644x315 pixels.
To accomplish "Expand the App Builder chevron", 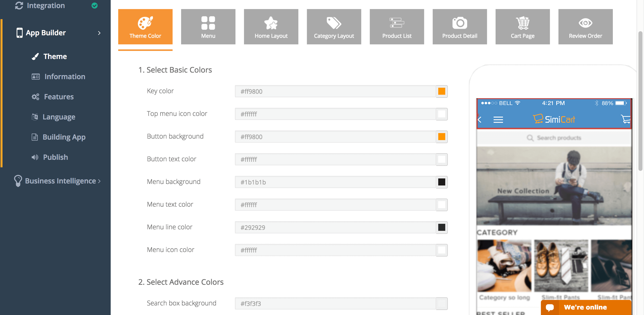I will tap(99, 33).
